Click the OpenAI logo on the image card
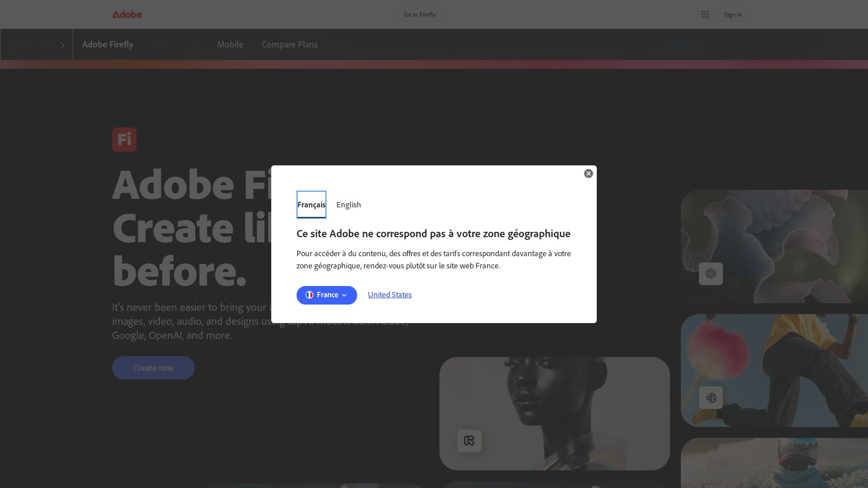 [x=711, y=274]
